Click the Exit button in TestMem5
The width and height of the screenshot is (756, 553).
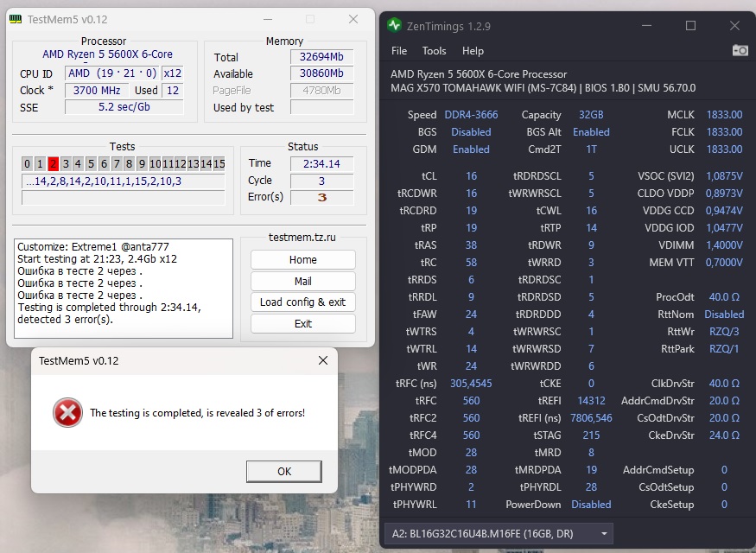coord(302,323)
